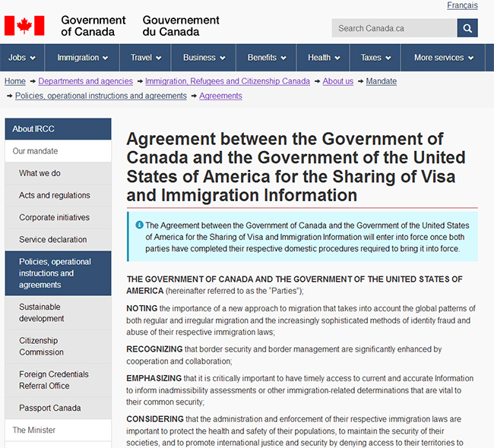
Task: Open Policies, operational instructions and agreements breadcrumb
Action: tap(101, 96)
